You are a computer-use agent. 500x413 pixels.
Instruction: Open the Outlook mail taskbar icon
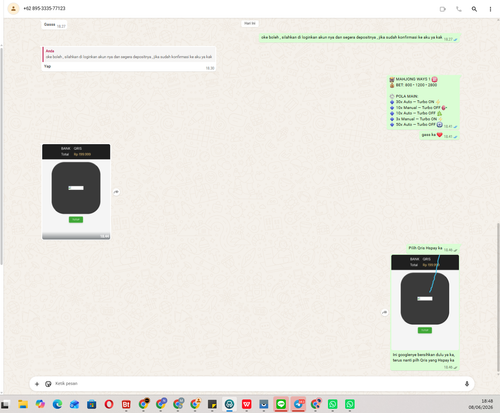pos(74,404)
